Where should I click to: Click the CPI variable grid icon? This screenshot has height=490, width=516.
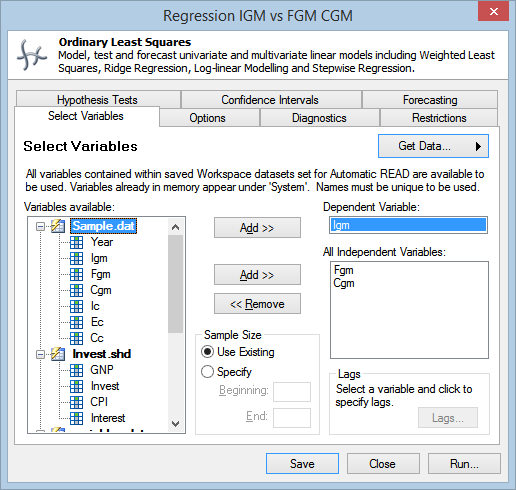77,402
